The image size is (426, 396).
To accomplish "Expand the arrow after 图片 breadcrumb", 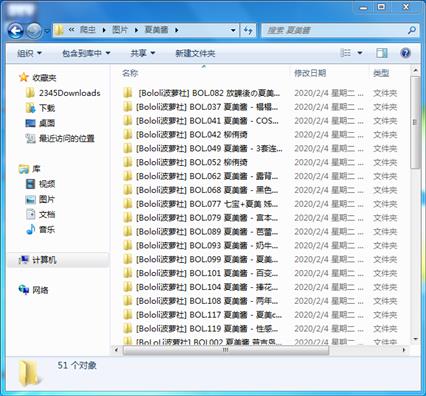I will (136, 30).
